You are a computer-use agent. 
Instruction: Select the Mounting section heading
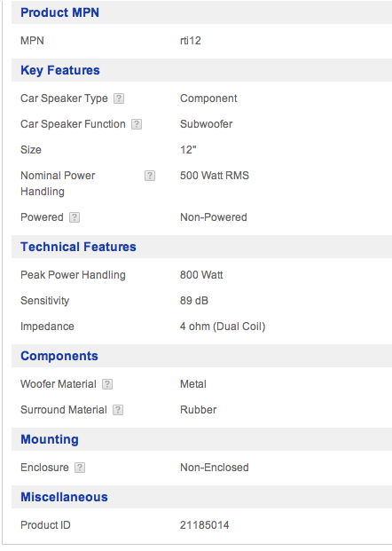(x=50, y=439)
